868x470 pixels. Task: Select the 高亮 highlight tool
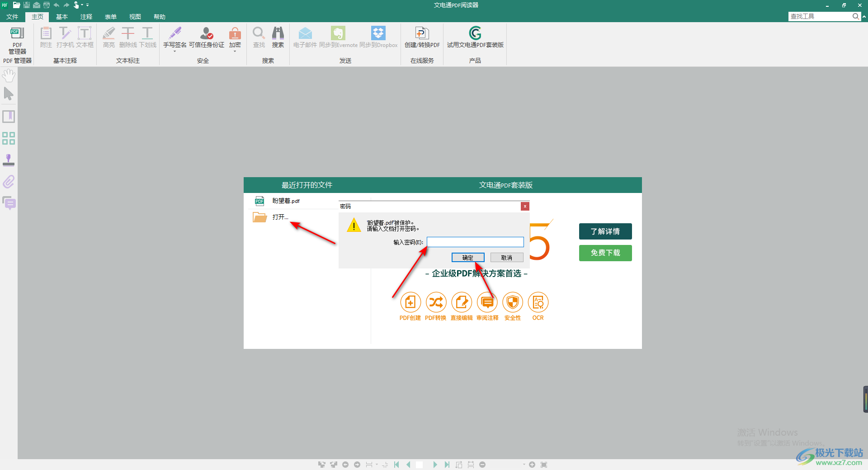108,37
